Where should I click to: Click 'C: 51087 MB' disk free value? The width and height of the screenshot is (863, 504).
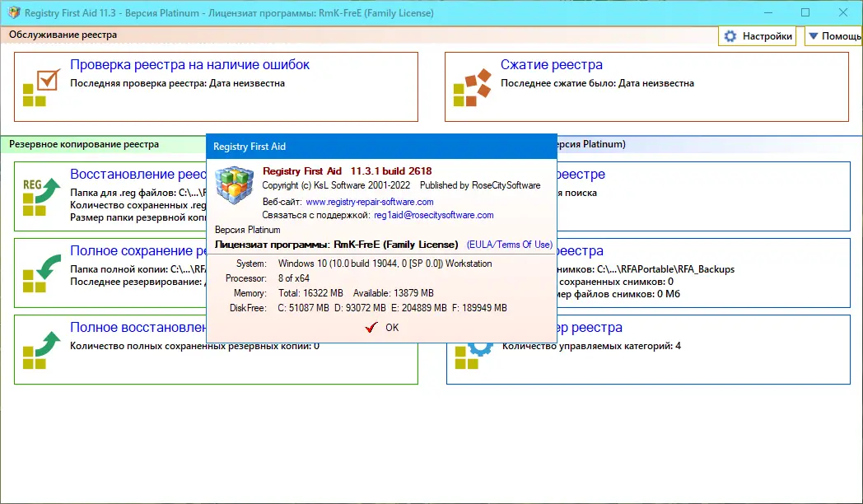coord(303,308)
